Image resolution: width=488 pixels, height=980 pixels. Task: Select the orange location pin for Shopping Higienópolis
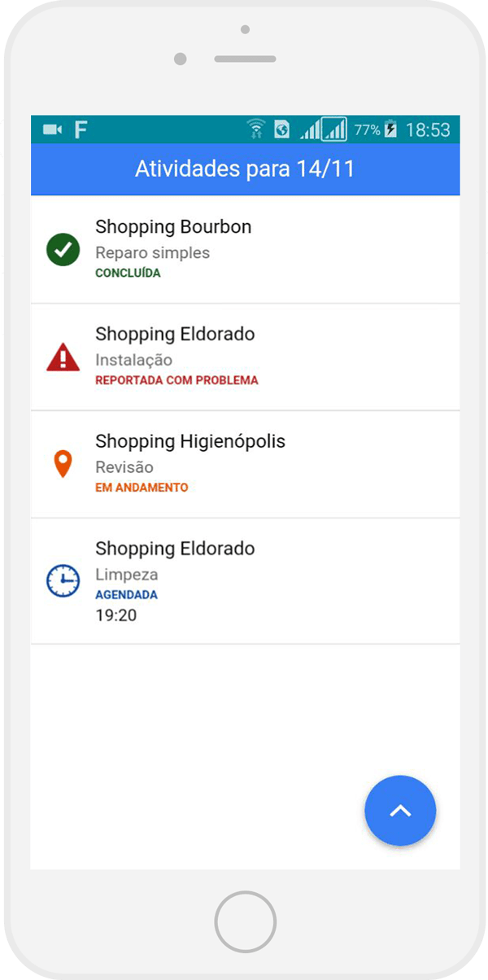pos(63,464)
